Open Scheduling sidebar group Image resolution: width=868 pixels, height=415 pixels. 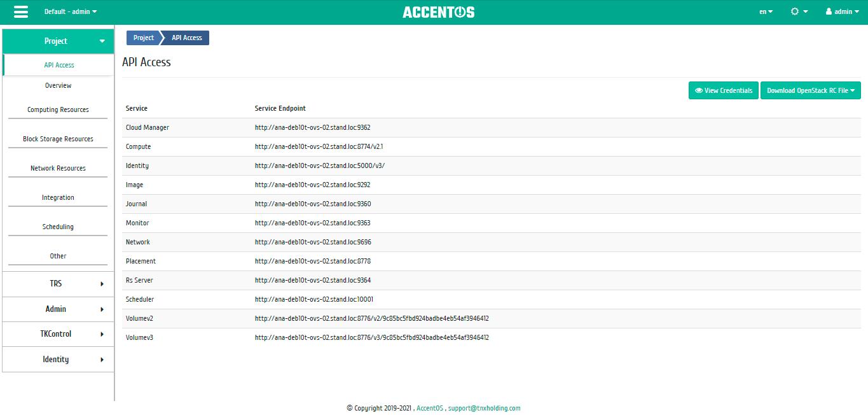(58, 227)
